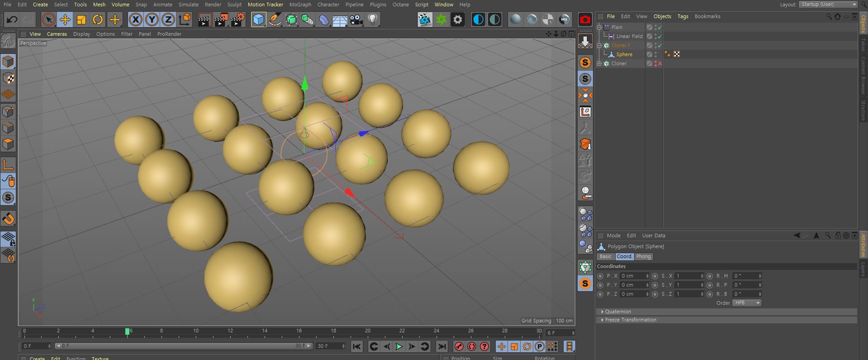Toggle the Cloner.1 enable checkmark
868x360 pixels.
[x=660, y=45]
